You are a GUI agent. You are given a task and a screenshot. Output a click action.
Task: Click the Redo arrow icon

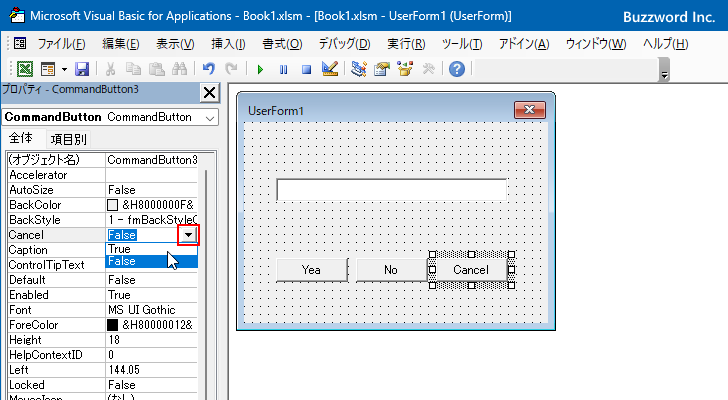[231, 69]
